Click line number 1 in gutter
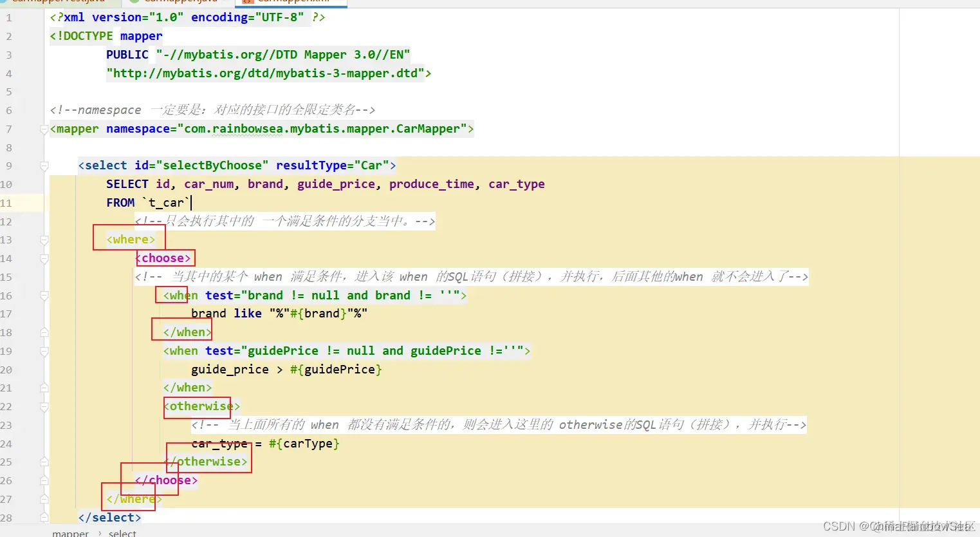 pyautogui.click(x=9, y=17)
